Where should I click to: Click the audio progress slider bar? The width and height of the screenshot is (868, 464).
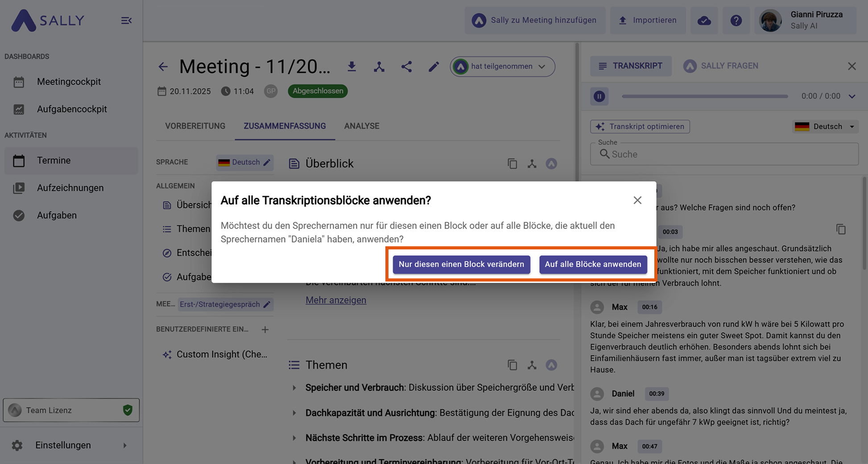pyautogui.click(x=705, y=96)
